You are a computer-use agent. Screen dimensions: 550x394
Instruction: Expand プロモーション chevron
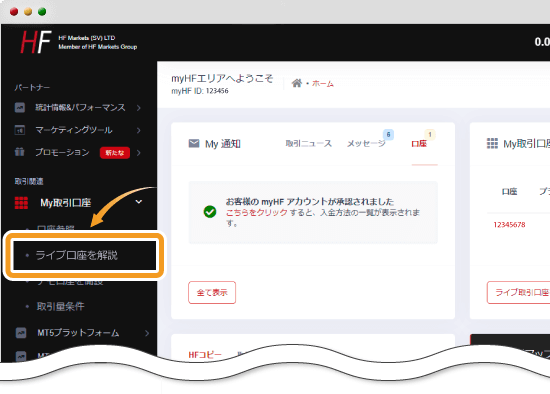(139, 153)
